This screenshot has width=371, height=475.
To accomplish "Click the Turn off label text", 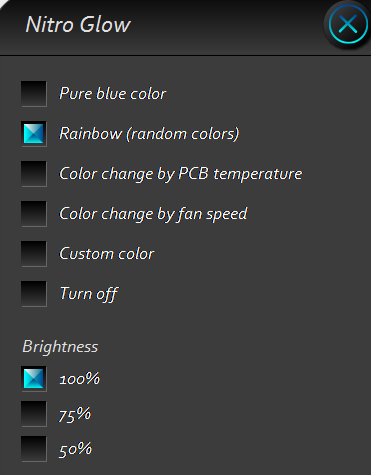I will 88,294.
